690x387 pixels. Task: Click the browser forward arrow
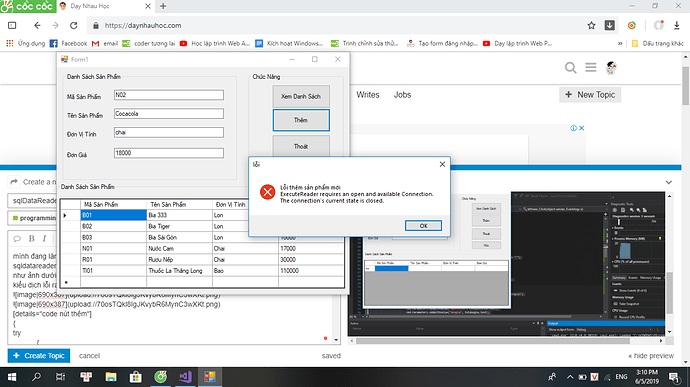[x=55, y=26]
